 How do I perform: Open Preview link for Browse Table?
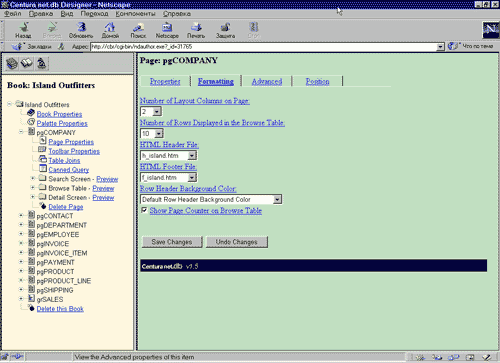pos(103,188)
